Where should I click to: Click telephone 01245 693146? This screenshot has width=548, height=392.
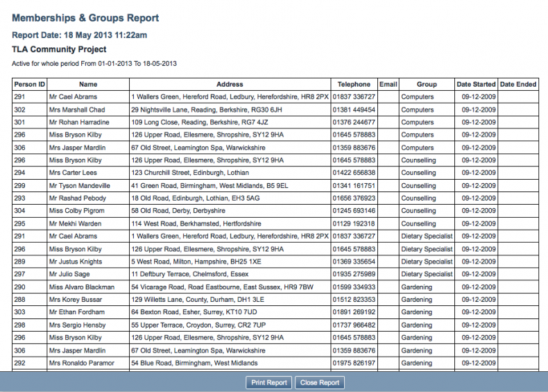pos(354,211)
